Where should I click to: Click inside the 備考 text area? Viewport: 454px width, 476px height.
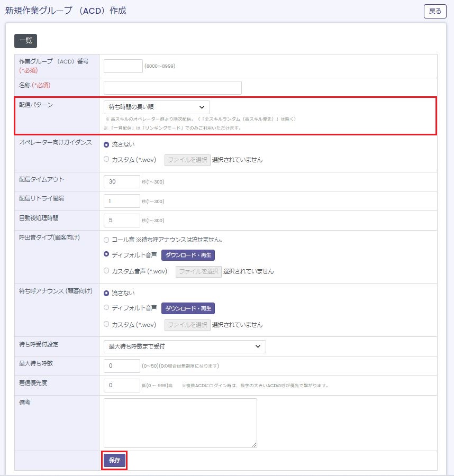[180, 423]
